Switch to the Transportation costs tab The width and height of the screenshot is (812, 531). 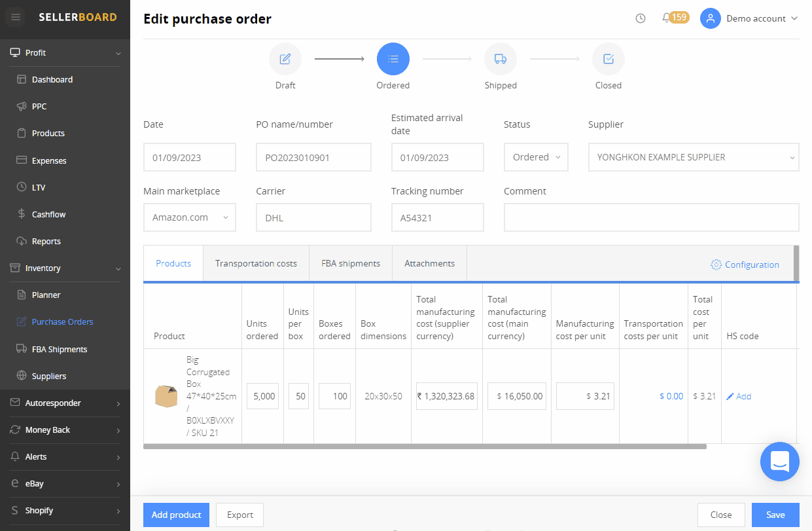[x=256, y=263]
